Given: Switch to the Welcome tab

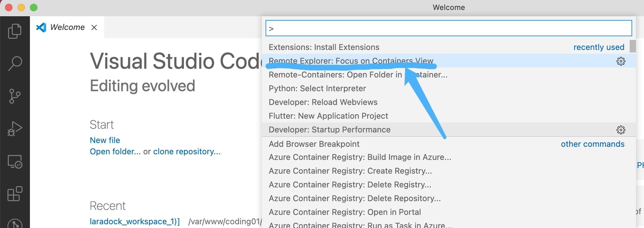Looking at the screenshot, I should click(x=67, y=27).
